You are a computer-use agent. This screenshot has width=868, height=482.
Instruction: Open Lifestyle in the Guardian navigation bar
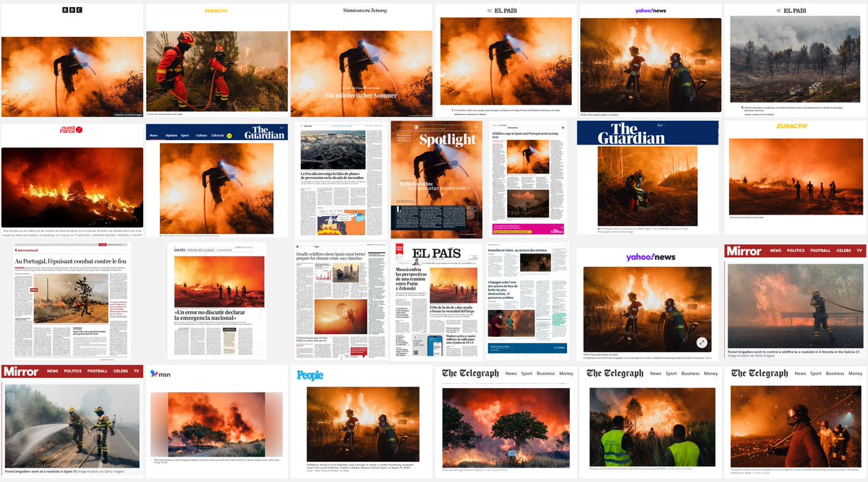point(218,135)
